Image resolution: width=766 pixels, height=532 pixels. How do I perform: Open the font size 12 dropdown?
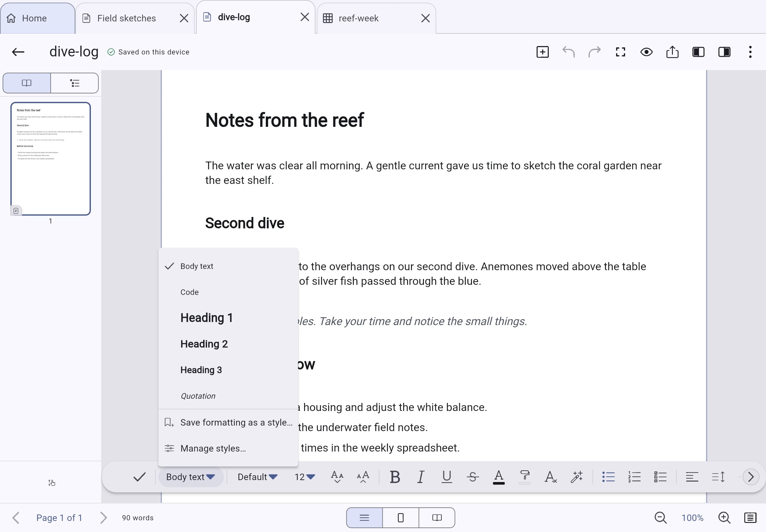(x=304, y=477)
